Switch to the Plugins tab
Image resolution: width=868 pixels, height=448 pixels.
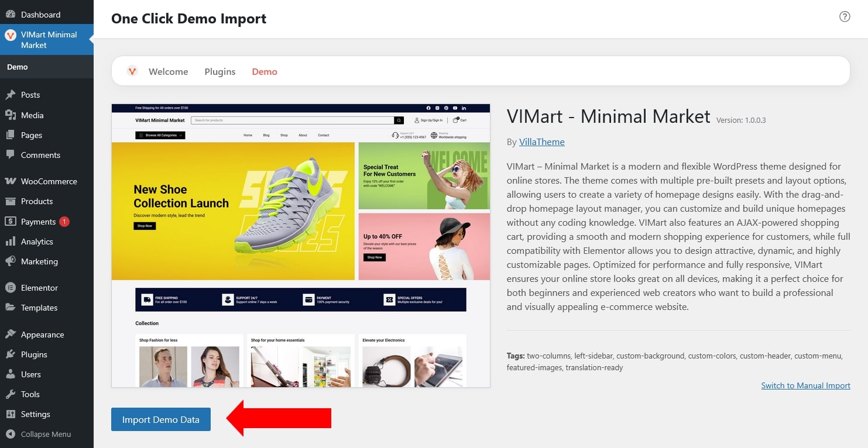point(220,71)
